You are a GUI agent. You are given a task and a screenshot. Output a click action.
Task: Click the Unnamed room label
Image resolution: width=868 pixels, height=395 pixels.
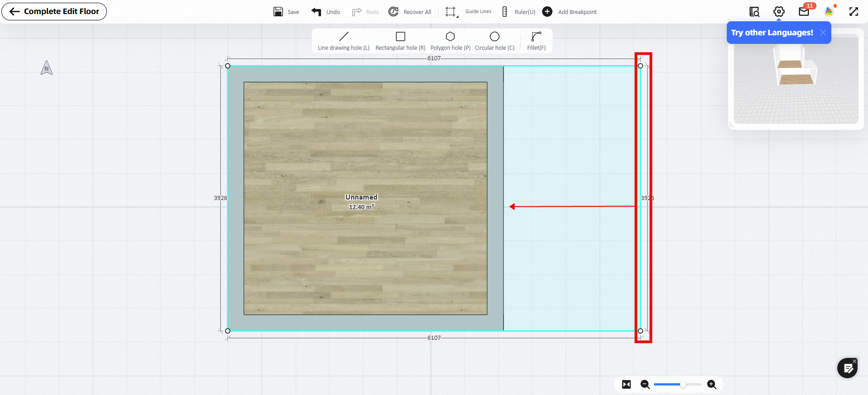click(361, 197)
